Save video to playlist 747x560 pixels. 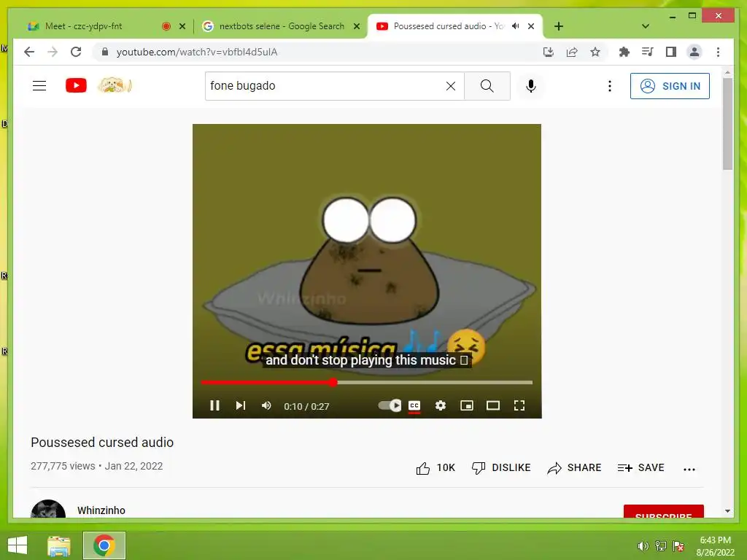click(640, 468)
